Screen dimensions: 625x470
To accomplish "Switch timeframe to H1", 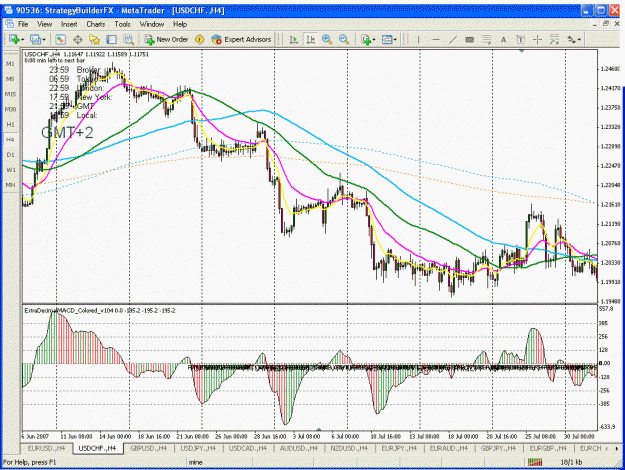I will 10,124.
